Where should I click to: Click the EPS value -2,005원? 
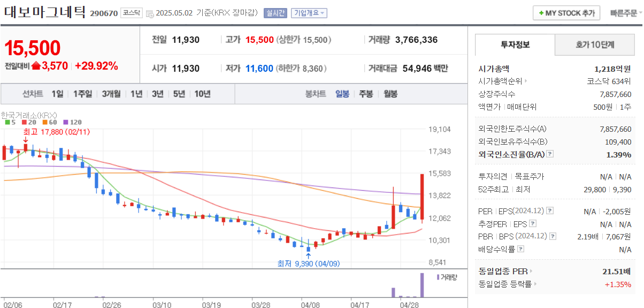pos(617,211)
